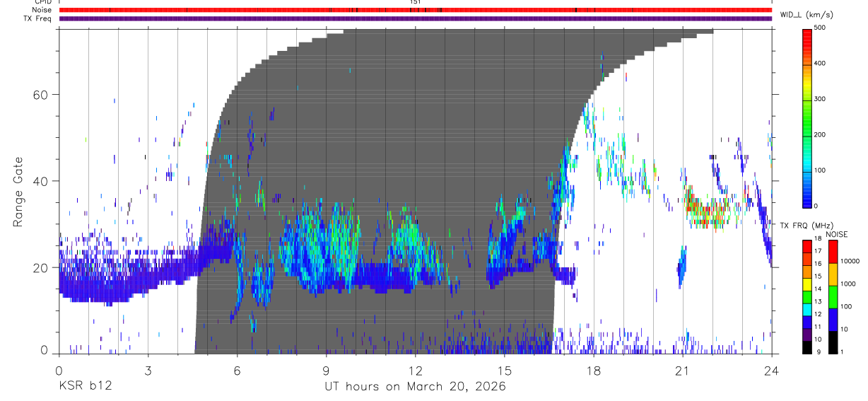Click the red-orange echo cluster near hour 22
The width and height of the screenshot is (868, 401).
(707, 209)
